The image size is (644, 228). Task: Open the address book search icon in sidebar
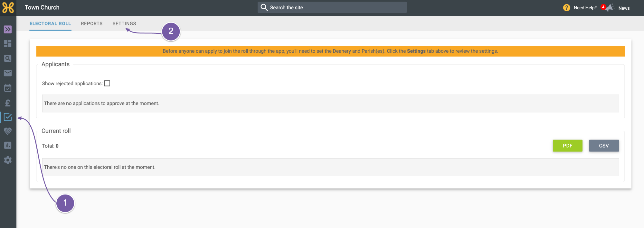pos(8,58)
